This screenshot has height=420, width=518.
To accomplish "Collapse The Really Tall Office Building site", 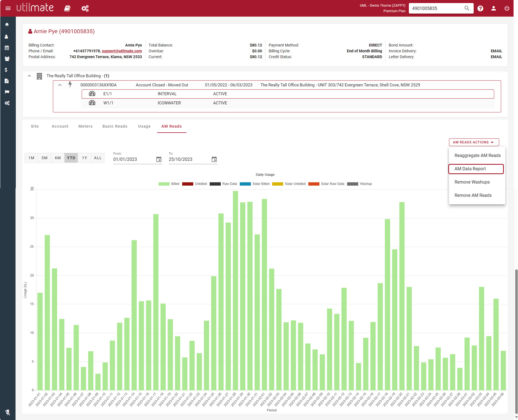I will coord(29,76).
